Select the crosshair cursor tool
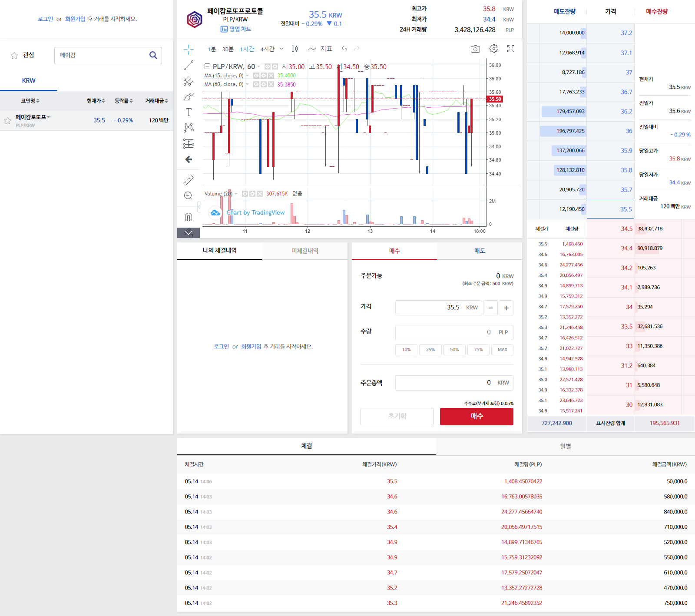The image size is (695, 616). click(x=189, y=50)
